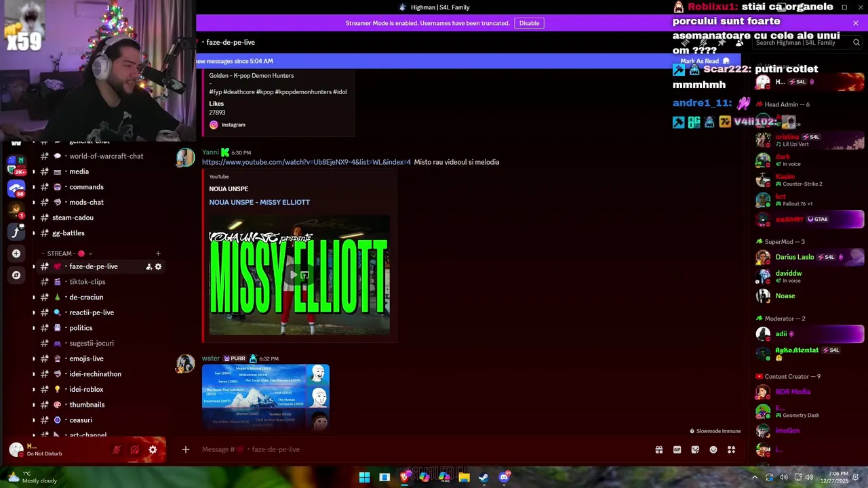Click Mark As Read
Image resolution: width=868 pixels, height=488 pixels.
(703, 61)
